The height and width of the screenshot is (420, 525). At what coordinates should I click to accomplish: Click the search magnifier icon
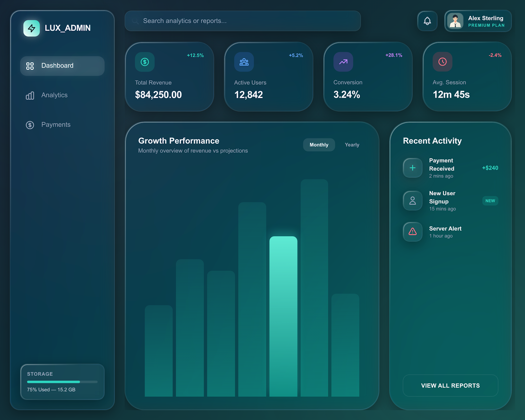click(135, 21)
